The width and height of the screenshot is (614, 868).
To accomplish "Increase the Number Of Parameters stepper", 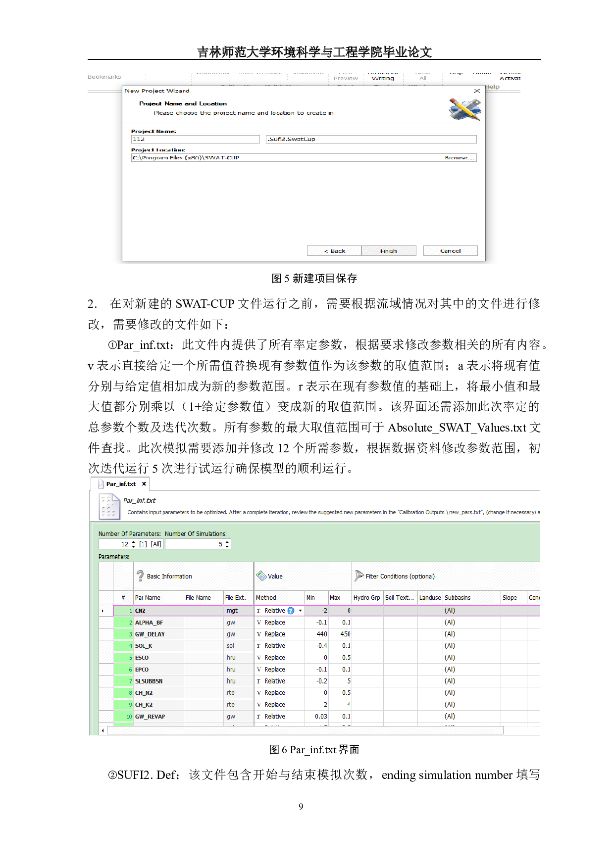I will click(133, 542).
